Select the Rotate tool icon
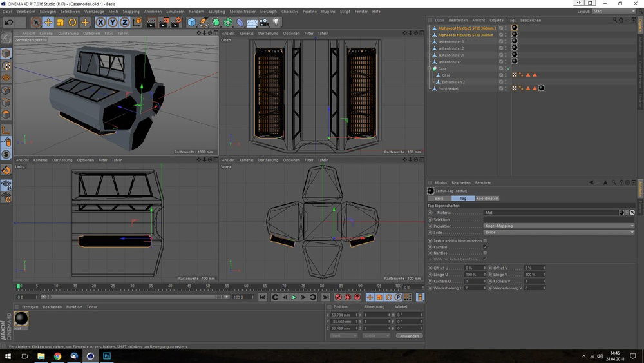Image resolution: width=644 pixels, height=363 pixels. tap(73, 23)
